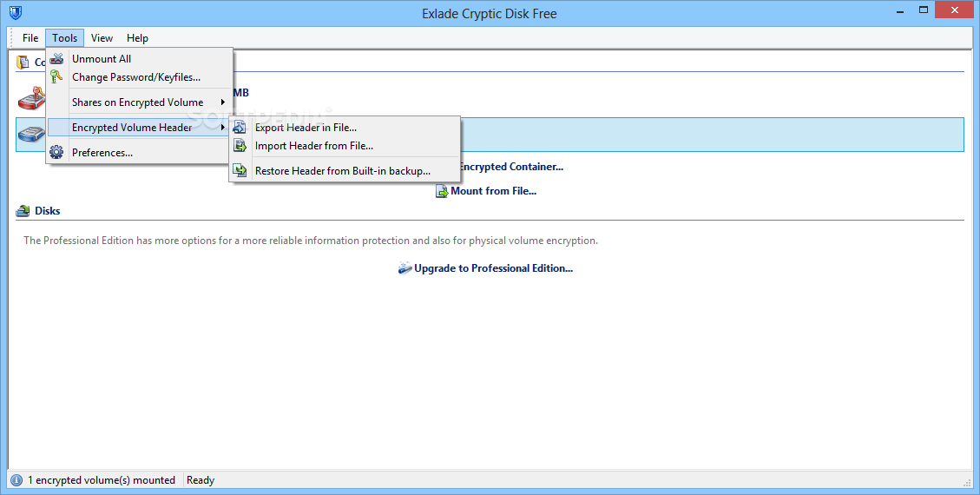Expand Encrypted Volume Header submenu arrow
980x495 pixels.
(x=223, y=128)
